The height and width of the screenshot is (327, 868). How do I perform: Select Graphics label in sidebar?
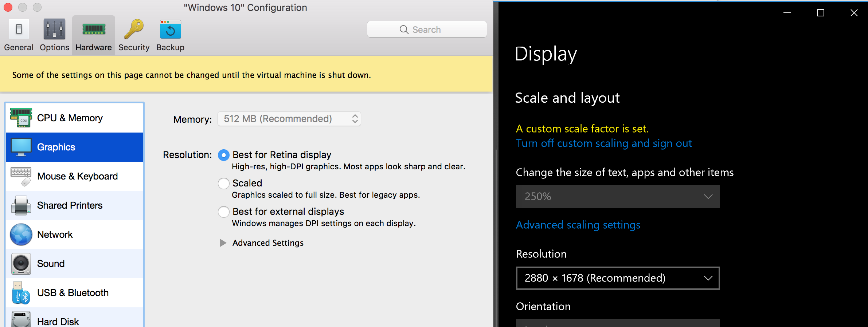tap(56, 147)
